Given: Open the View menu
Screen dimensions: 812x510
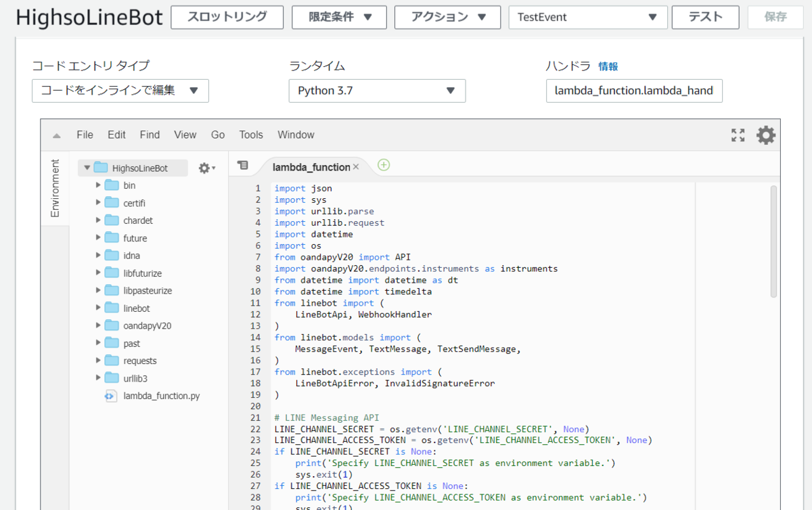Looking at the screenshot, I should (x=185, y=135).
